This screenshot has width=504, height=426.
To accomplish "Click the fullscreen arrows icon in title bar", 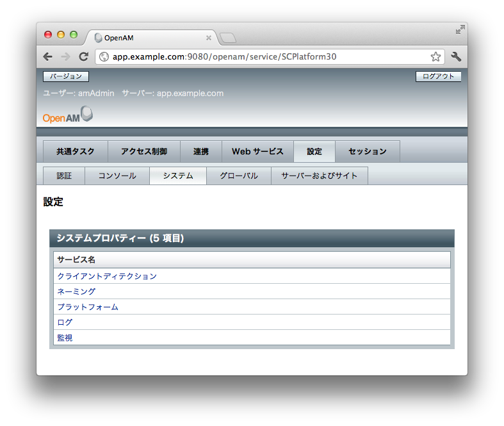I will [x=460, y=29].
